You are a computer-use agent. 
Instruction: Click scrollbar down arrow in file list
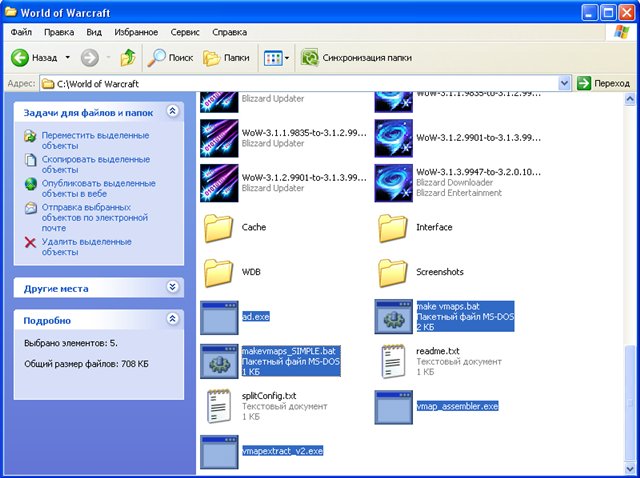point(630,468)
